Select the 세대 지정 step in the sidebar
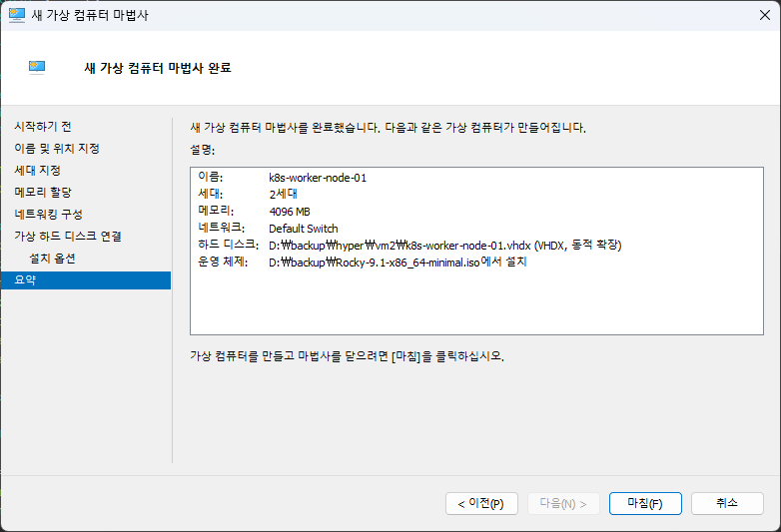This screenshot has width=781, height=532. click(38, 171)
